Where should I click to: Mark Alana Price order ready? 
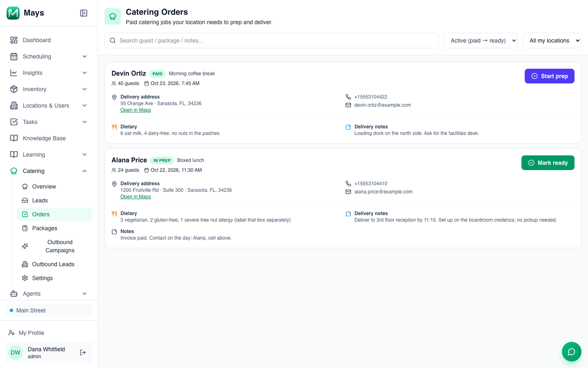548,163
